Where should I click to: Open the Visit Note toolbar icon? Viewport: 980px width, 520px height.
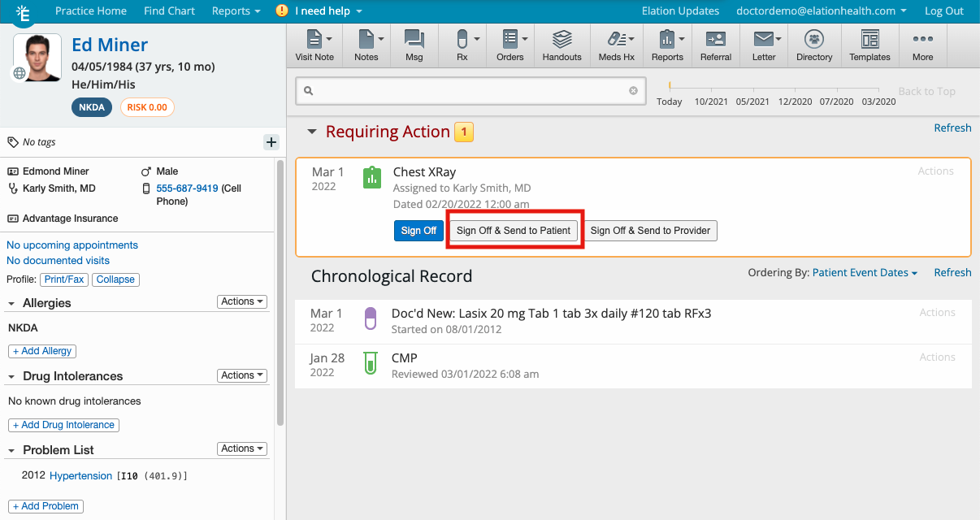click(314, 45)
